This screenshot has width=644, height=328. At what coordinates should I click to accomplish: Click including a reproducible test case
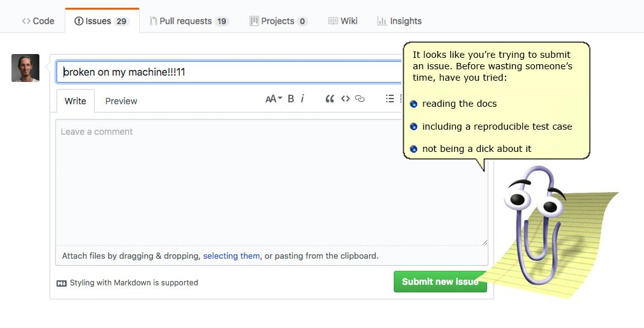coord(497,126)
